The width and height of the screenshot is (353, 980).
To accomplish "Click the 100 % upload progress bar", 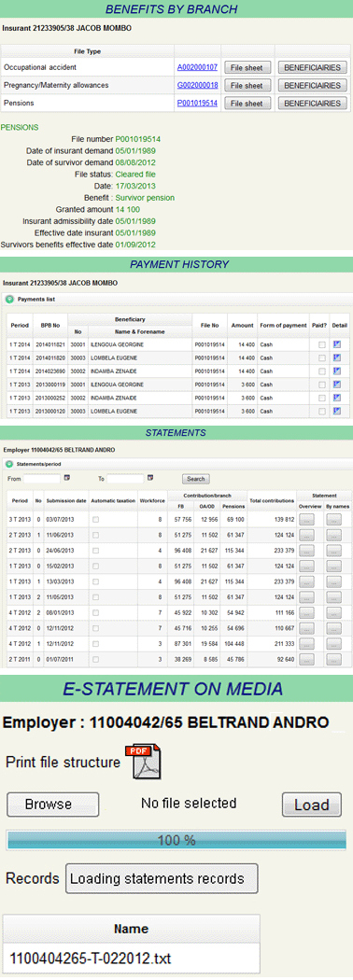I will click(x=176, y=840).
